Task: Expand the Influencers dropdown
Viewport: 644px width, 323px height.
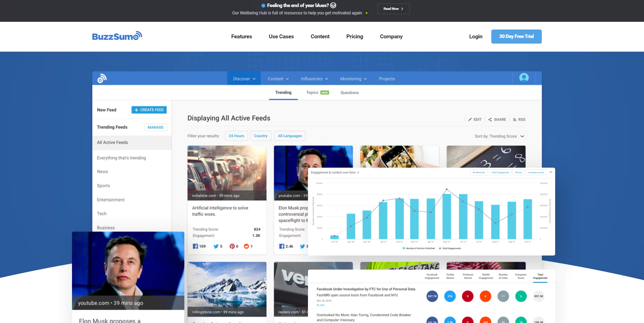Action: point(315,79)
